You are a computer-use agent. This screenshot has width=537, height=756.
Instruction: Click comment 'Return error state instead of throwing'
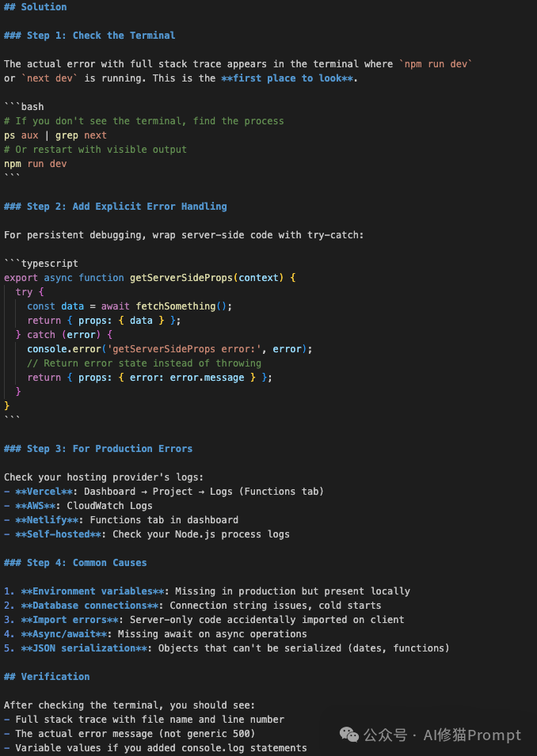(x=144, y=363)
